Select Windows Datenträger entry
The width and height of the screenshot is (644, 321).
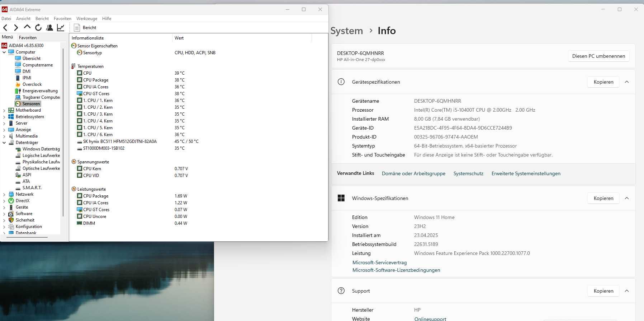tap(37, 149)
